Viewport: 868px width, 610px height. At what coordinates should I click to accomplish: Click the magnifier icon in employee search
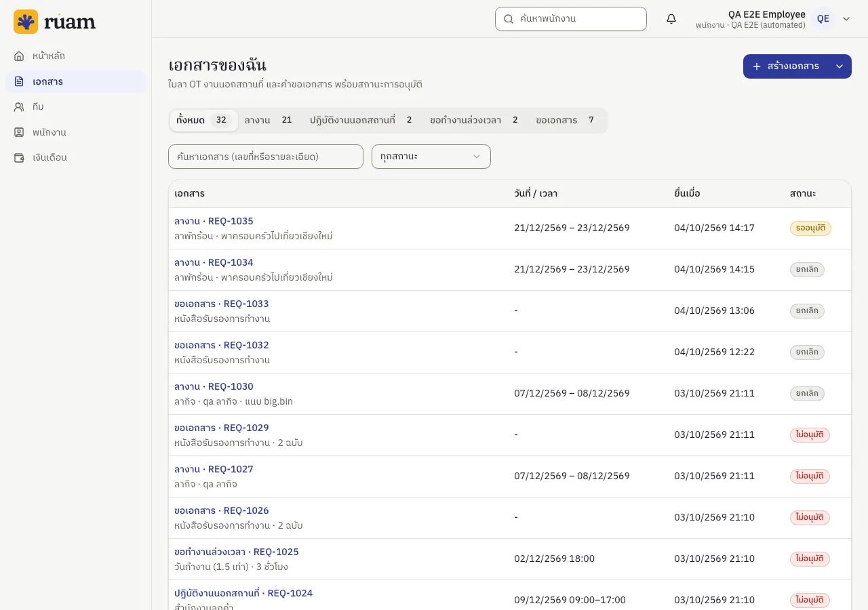[x=509, y=19]
